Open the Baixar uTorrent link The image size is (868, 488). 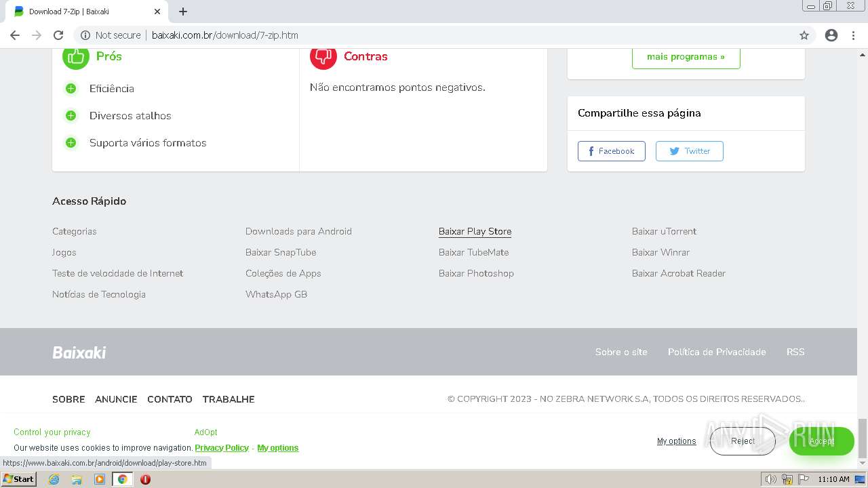pos(665,231)
